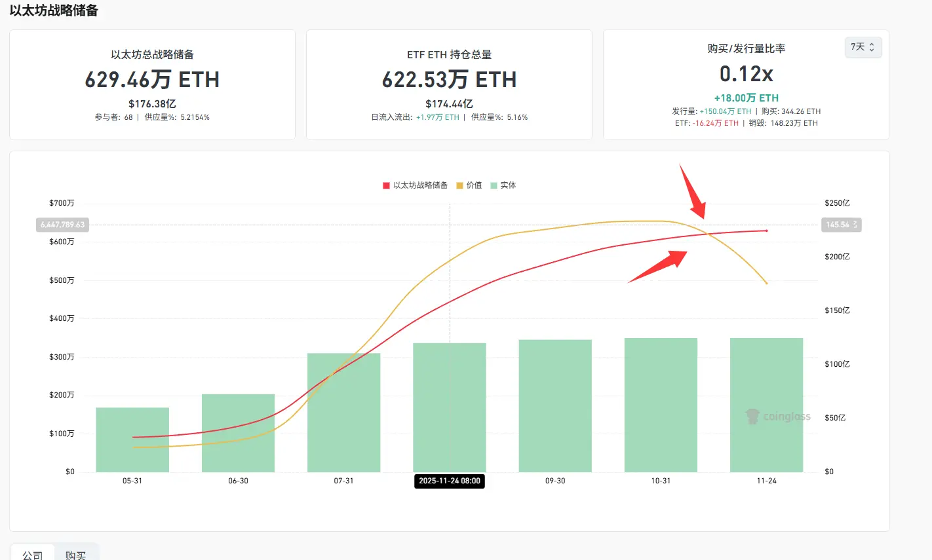The image size is (932, 560).
Task: Click the 09-30 date label
Action: [555, 481]
